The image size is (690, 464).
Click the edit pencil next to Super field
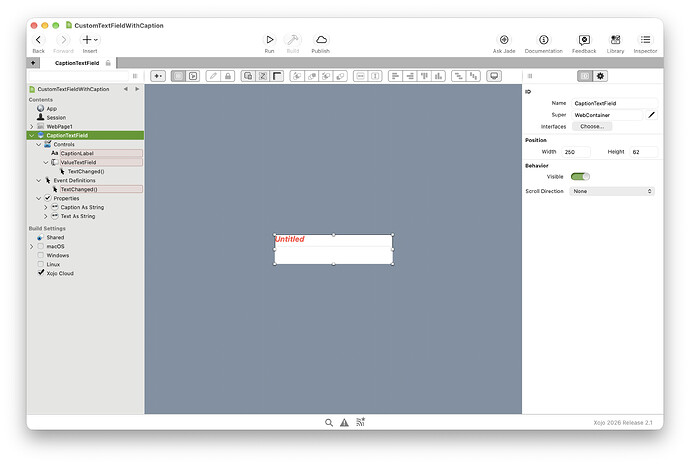pyautogui.click(x=651, y=115)
